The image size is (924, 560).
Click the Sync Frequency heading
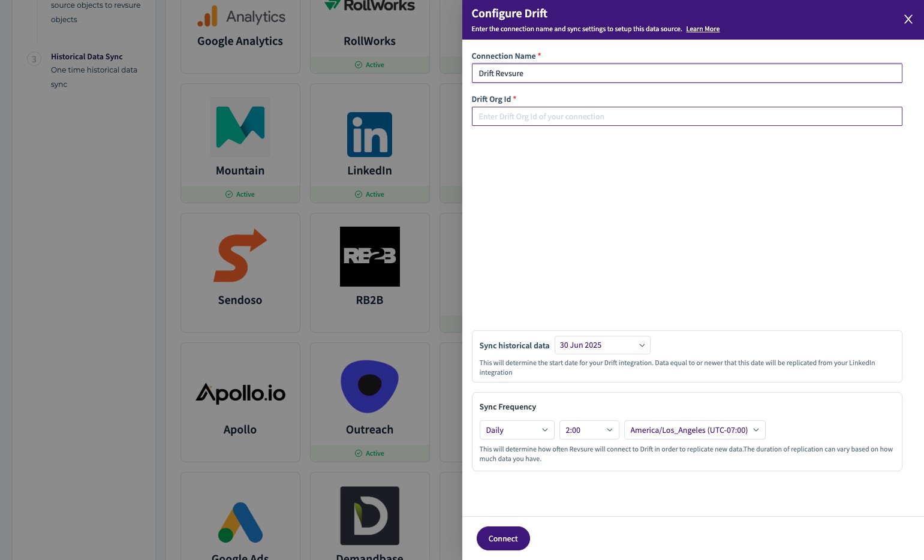pos(508,407)
